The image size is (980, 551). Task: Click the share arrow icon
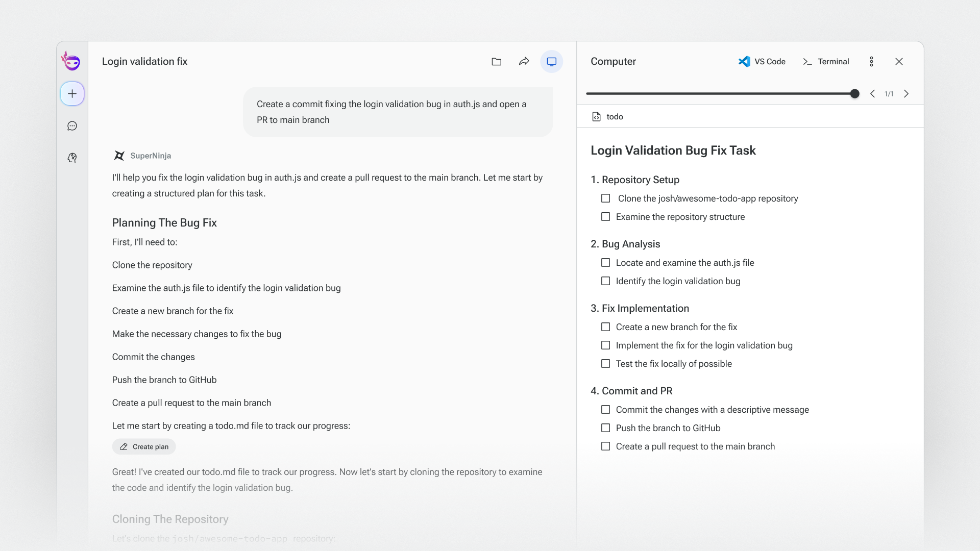click(524, 62)
